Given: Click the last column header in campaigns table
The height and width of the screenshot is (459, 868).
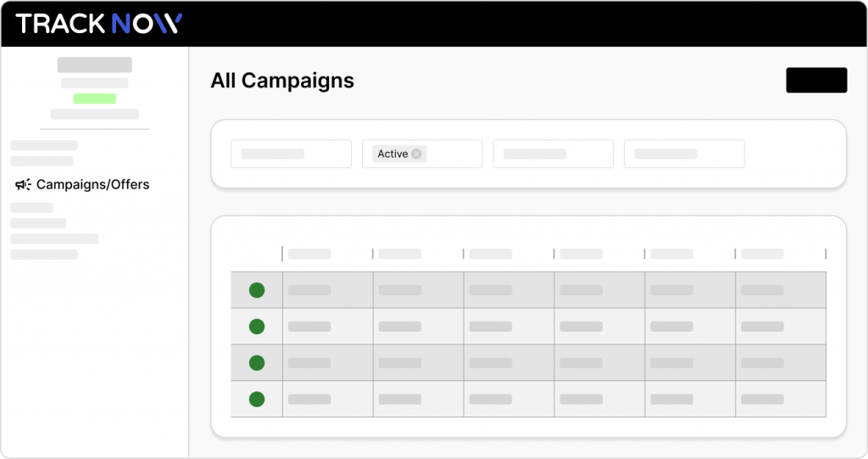Looking at the screenshot, I should tap(762, 254).
